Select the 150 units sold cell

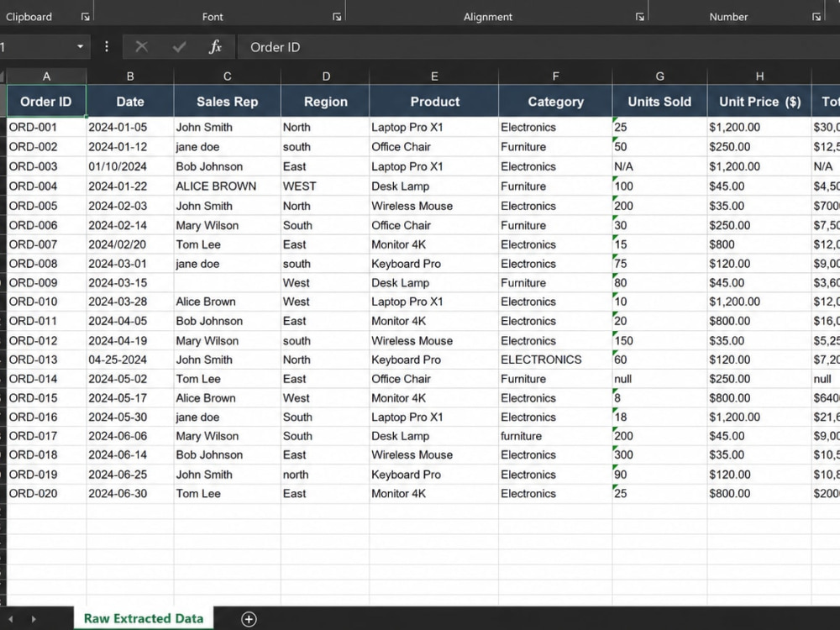(x=659, y=341)
